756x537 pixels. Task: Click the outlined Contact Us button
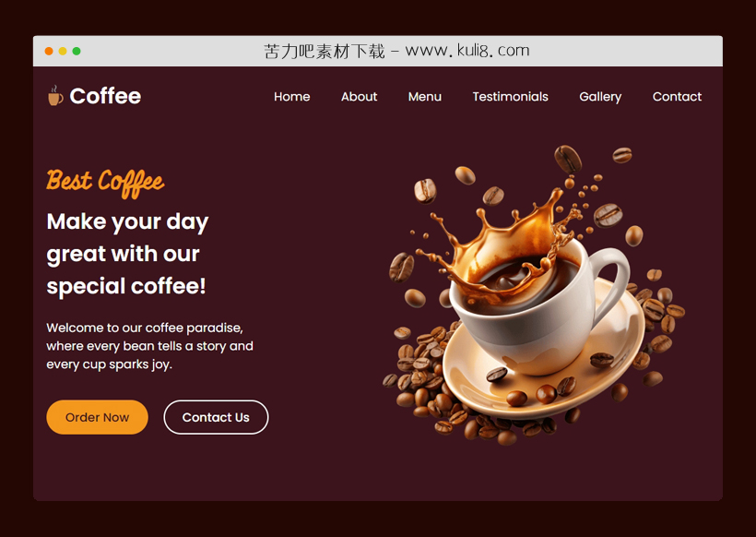click(x=216, y=417)
